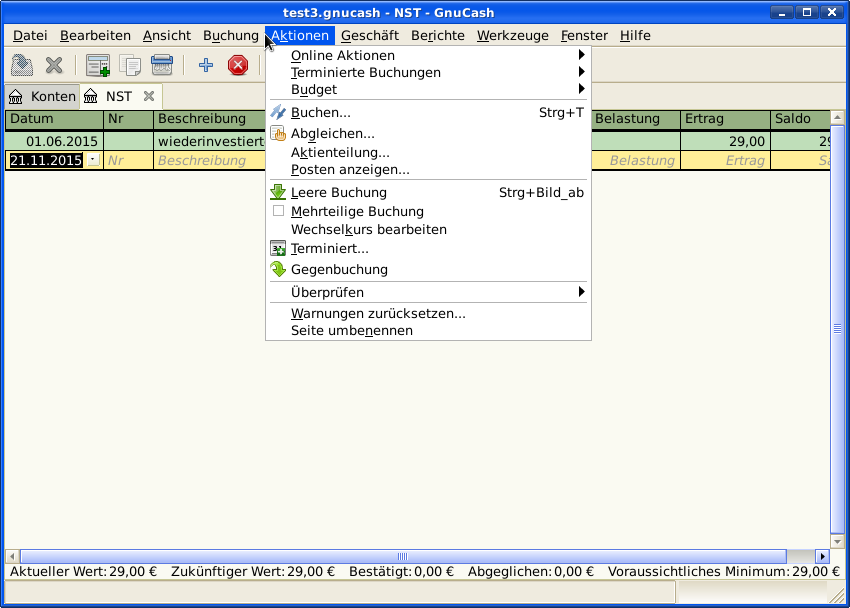Click the blue plus Enter transaction icon
Image resolution: width=850 pixels, height=608 pixels.
(x=206, y=66)
